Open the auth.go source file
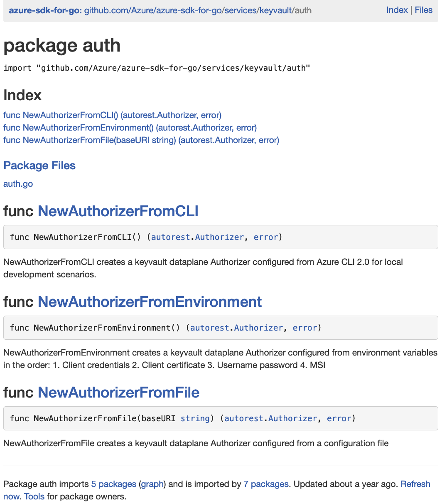The width and height of the screenshot is (442, 504). [18, 183]
